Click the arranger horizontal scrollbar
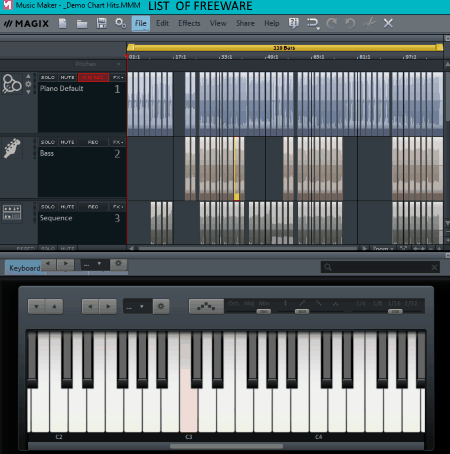The height and width of the screenshot is (454, 450). (x=247, y=249)
